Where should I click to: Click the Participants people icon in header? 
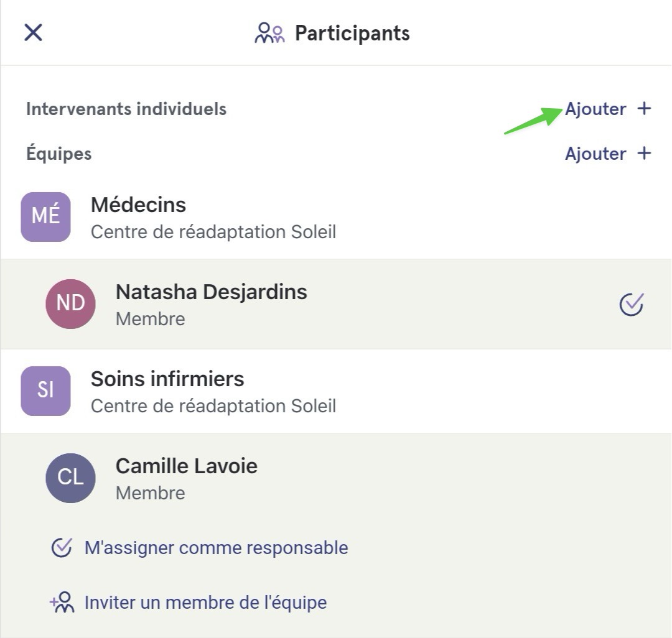click(x=269, y=33)
